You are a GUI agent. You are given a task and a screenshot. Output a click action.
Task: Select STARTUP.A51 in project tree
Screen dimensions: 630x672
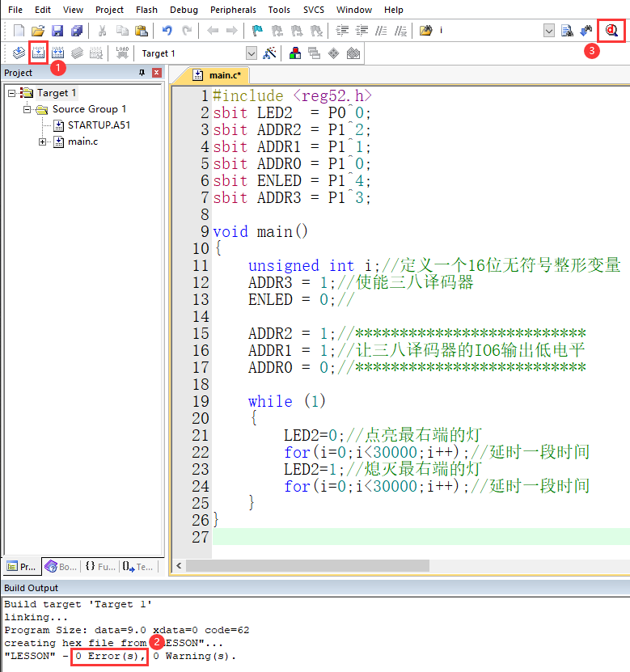point(99,125)
